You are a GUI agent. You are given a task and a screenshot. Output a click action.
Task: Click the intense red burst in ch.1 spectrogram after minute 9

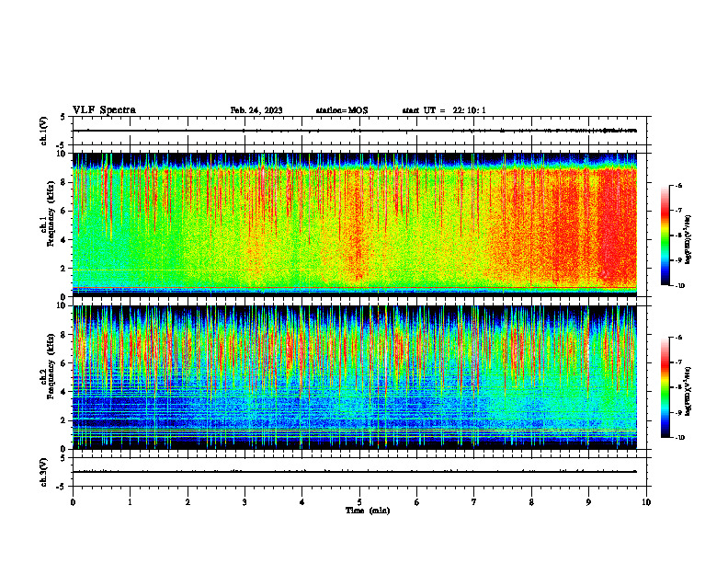click(x=616, y=227)
